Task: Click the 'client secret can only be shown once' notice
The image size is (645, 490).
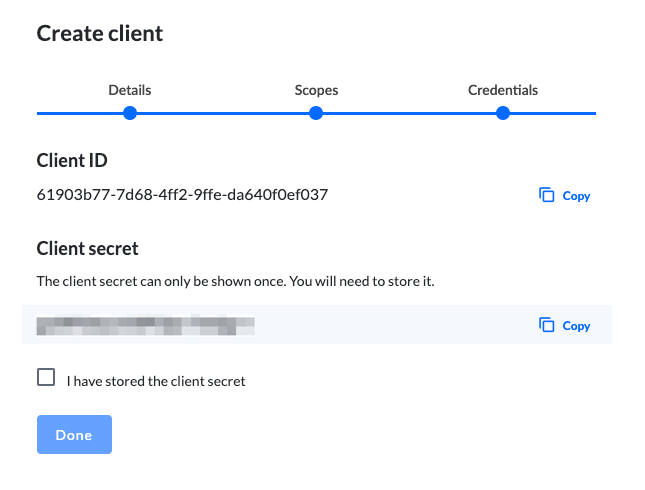Action: (235, 281)
